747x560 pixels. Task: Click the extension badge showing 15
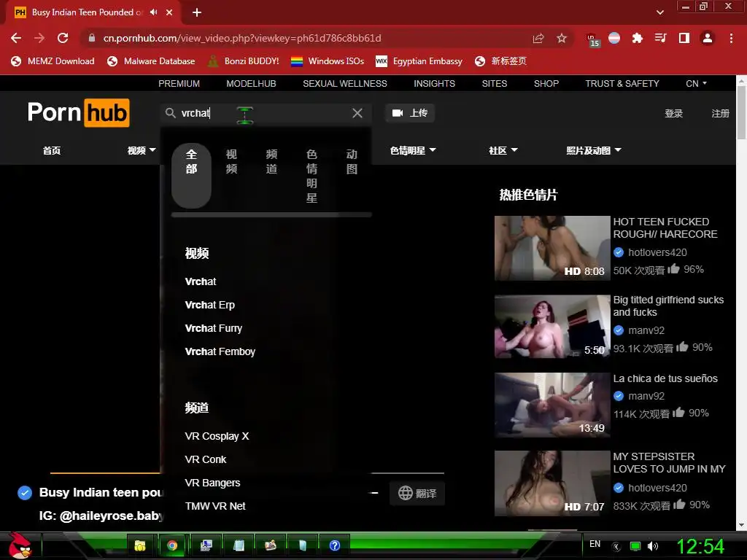point(592,40)
